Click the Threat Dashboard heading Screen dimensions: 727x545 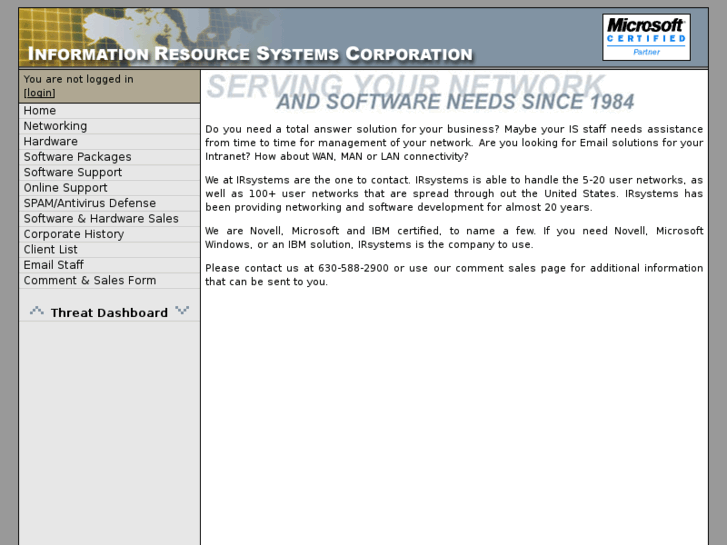(x=109, y=313)
